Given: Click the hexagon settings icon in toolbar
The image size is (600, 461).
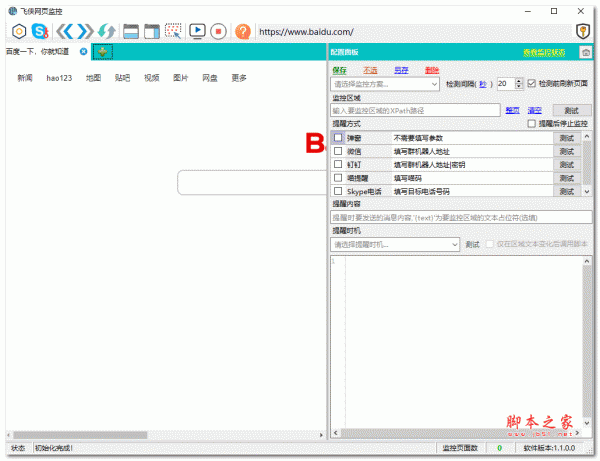Looking at the screenshot, I should click(x=19, y=31).
